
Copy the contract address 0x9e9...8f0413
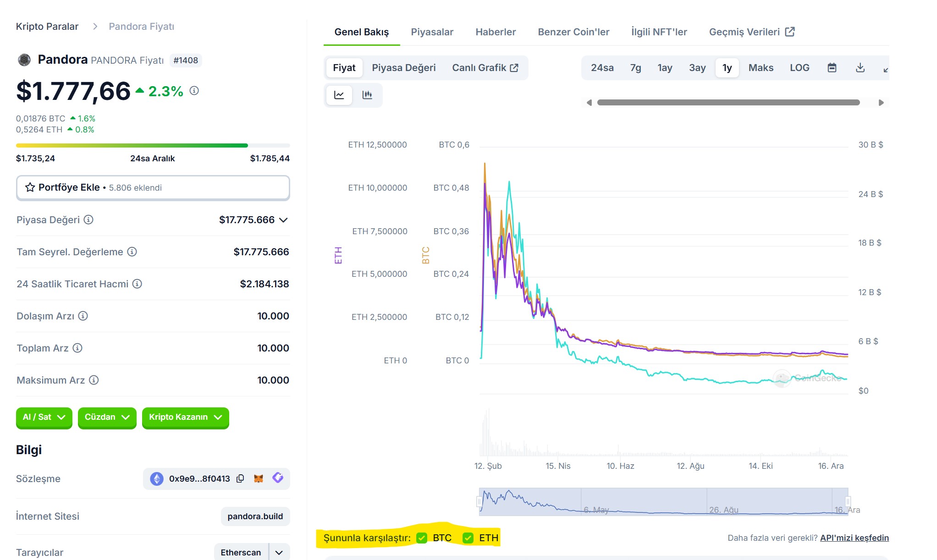point(240,479)
